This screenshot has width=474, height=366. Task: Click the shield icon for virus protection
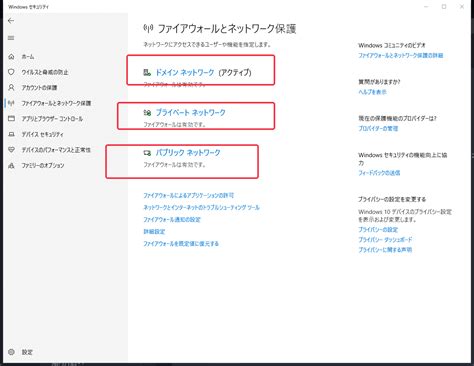tap(11, 72)
